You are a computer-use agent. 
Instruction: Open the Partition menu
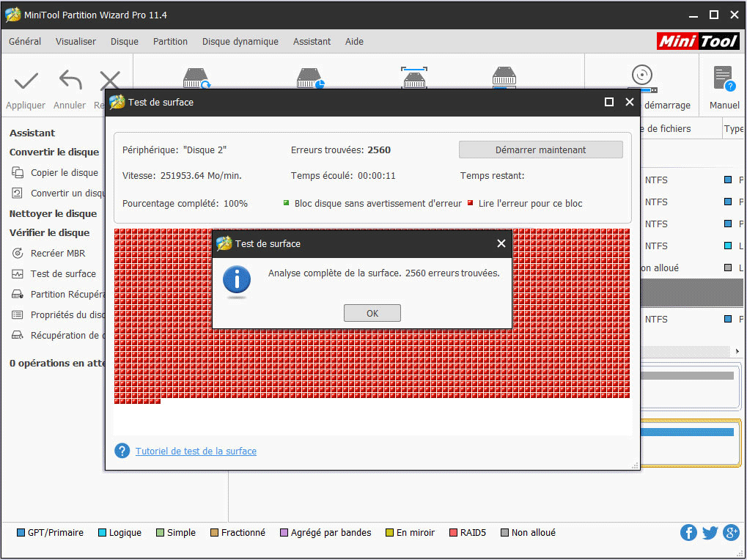(x=170, y=42)
